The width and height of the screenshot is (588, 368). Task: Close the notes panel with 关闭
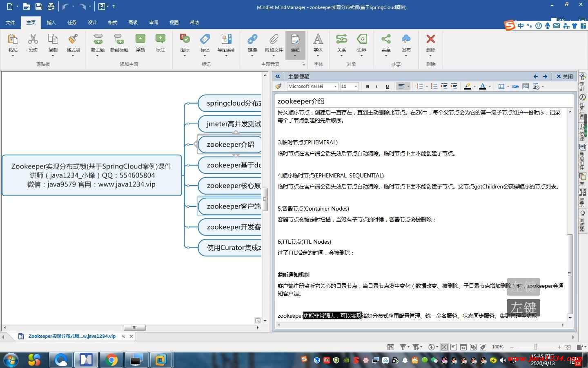565,76
